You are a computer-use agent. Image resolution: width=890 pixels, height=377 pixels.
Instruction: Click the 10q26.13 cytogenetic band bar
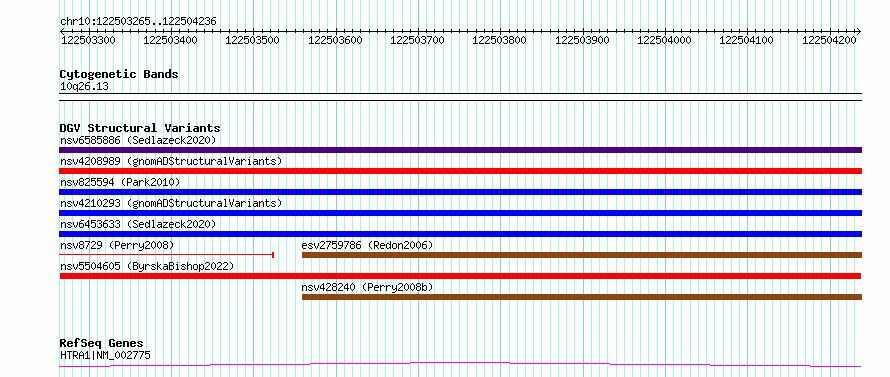(460, 97)
